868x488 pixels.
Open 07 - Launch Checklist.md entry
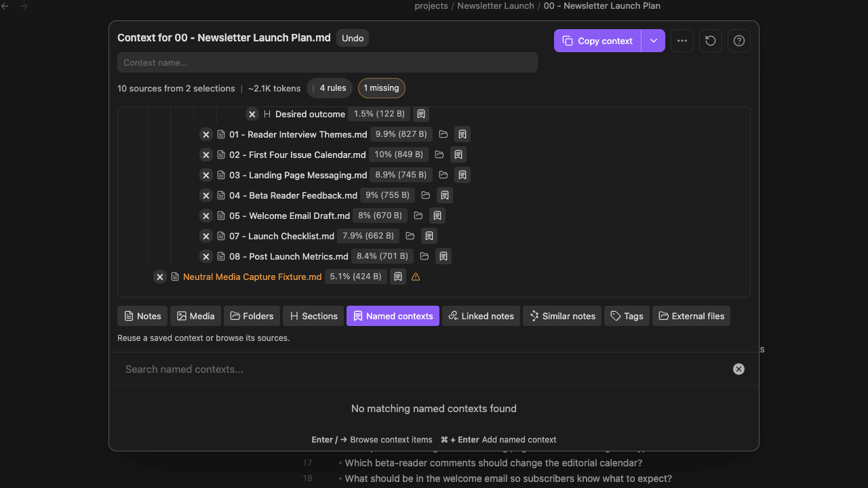click(x=281, y=236)
